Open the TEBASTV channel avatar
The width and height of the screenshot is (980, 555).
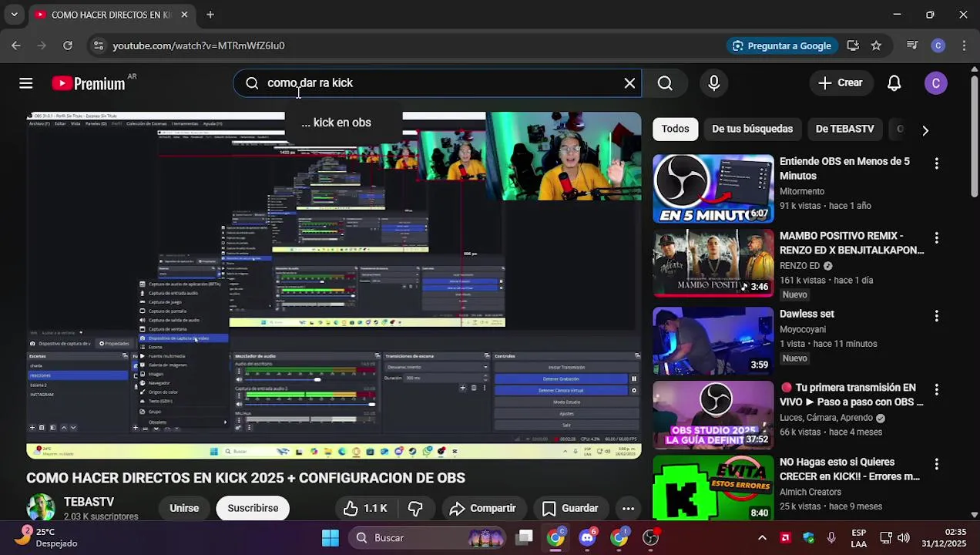(41, 508)
